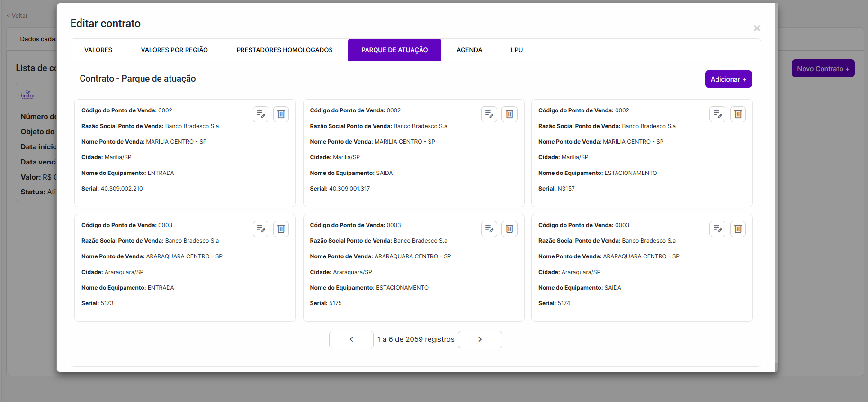Viewport: 868px width, 402px height.
Task: Edit the Marília ESTACIONAMENTO equipment card
Action: 717,114
